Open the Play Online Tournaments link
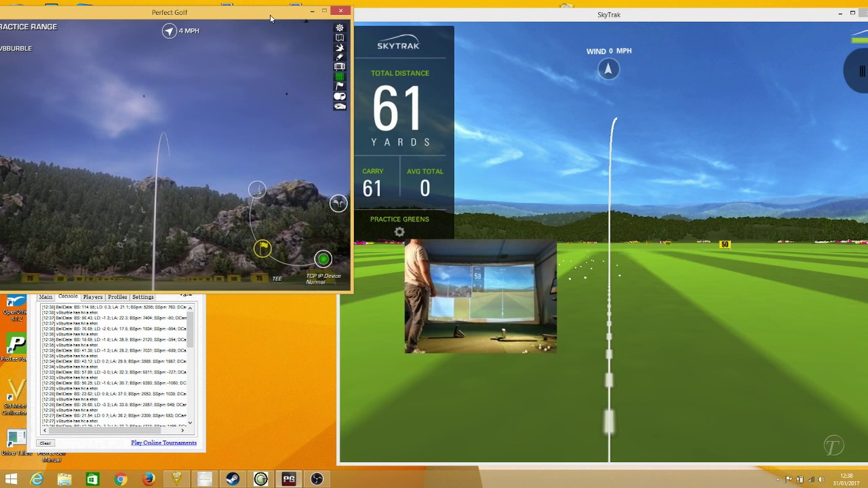The image size is (868, 488). (x=164, y=443)
